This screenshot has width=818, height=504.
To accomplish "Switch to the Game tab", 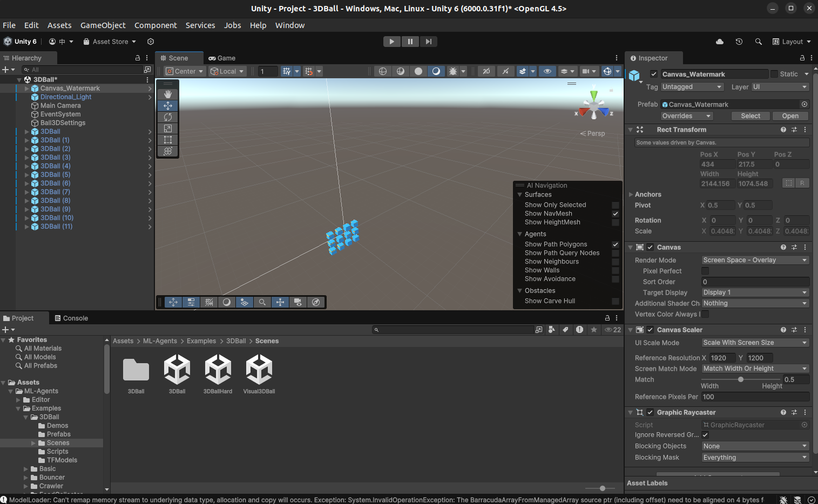I will click(222, 58).
